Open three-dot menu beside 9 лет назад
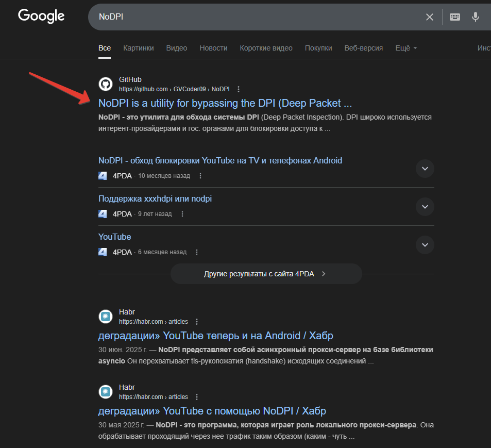491x448 pixels. [x=182, y=214]
